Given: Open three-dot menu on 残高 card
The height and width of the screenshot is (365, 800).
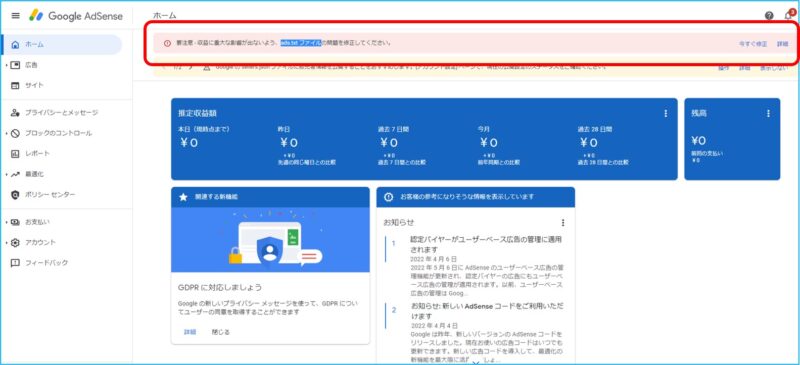Looking at the screenshot, I should tap(768, 113).
